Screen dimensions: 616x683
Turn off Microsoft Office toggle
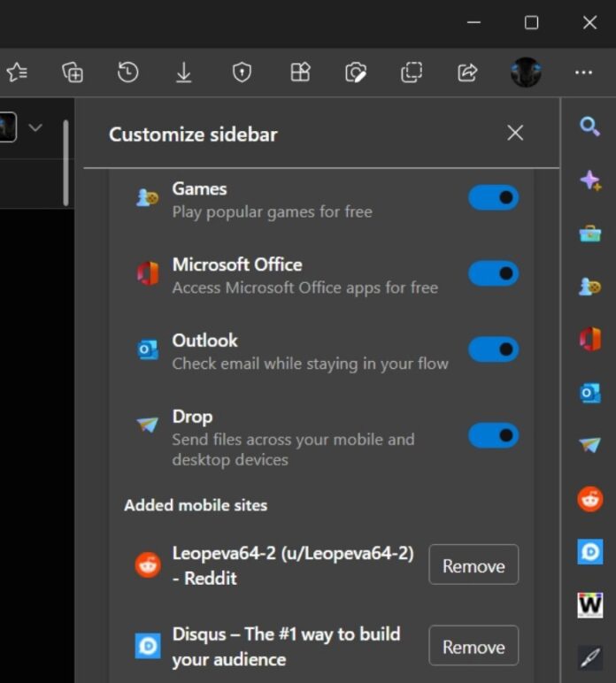tap(493, 273)
